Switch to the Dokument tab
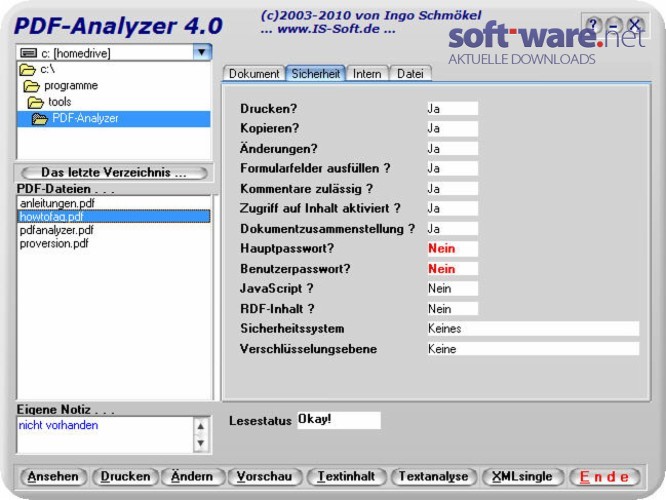Screen dimensions: 666x500 pyautogui.click(x=254, y=74)
